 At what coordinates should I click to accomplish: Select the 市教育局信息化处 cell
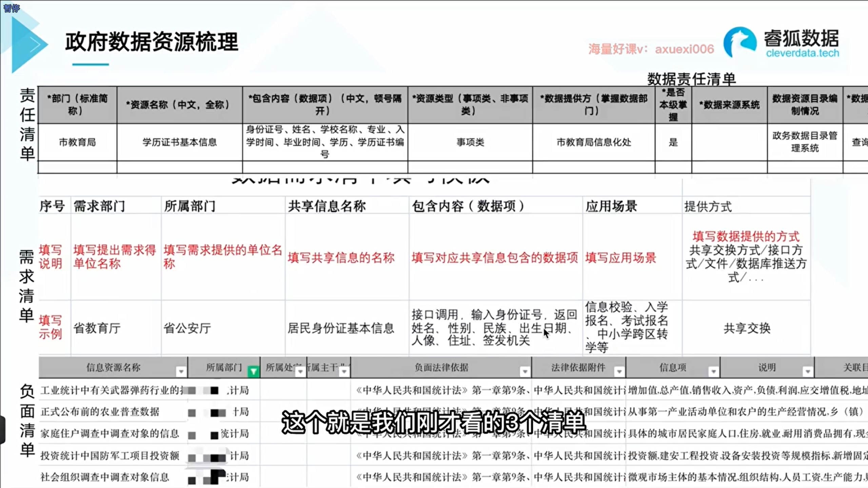click(x=594, y=142)
